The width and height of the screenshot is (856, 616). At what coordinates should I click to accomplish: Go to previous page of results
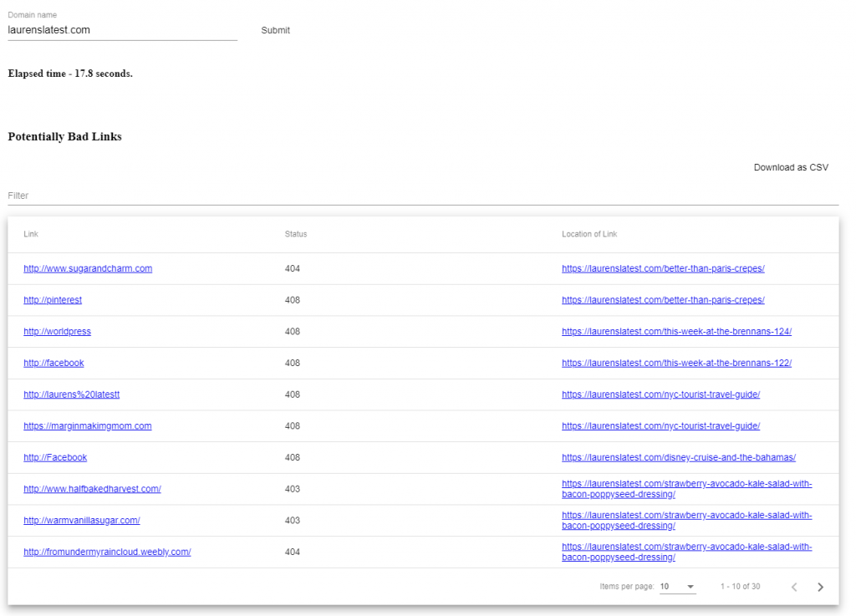(x=794, y=587)
